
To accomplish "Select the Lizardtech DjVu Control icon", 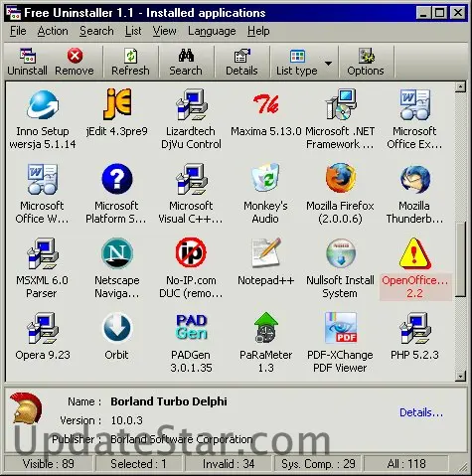I will tap(192, 104).
